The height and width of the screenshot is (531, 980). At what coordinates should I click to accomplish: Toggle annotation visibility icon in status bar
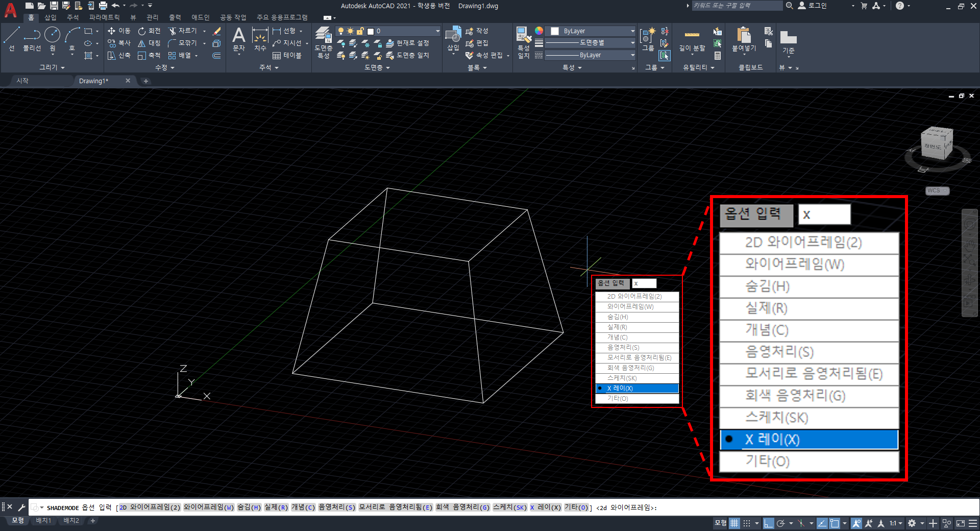(856, 523)
